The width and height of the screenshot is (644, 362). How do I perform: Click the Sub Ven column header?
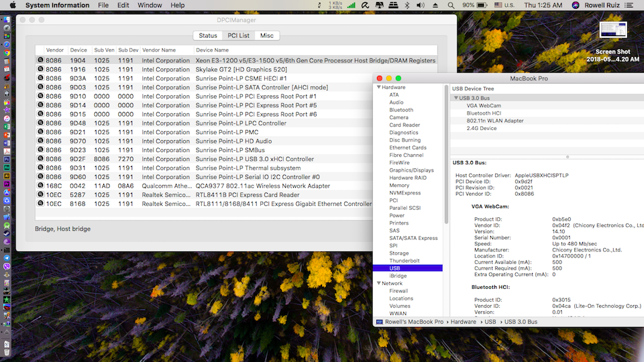104,50
